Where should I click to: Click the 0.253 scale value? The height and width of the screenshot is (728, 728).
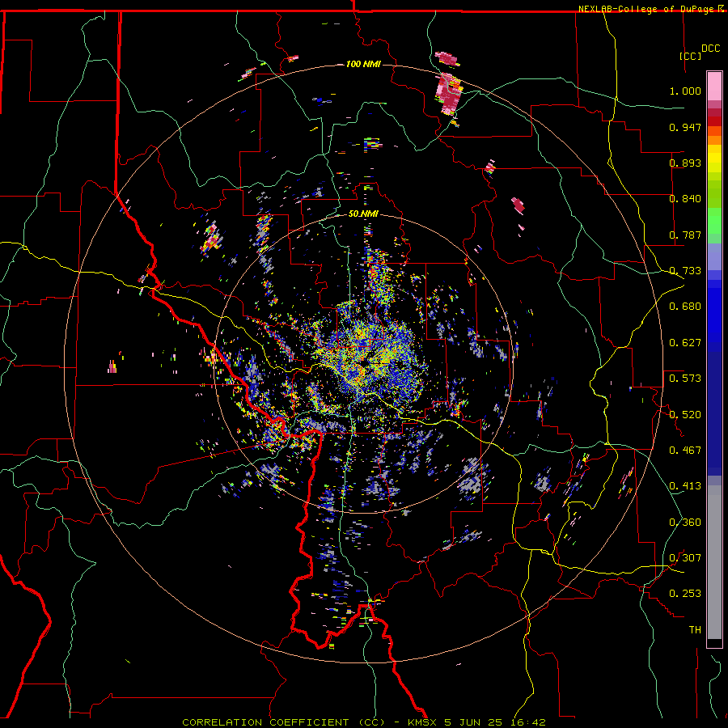coord(685,594)
